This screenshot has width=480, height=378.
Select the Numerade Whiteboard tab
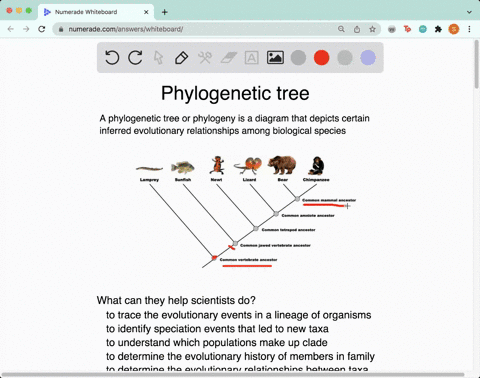(x=96, y=12)
